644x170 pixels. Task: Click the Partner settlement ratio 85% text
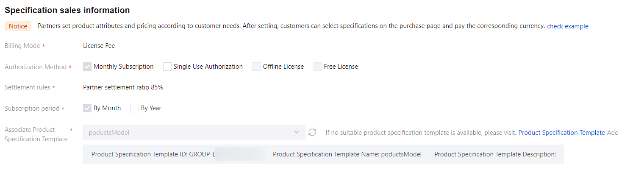(x=123, y=87)
